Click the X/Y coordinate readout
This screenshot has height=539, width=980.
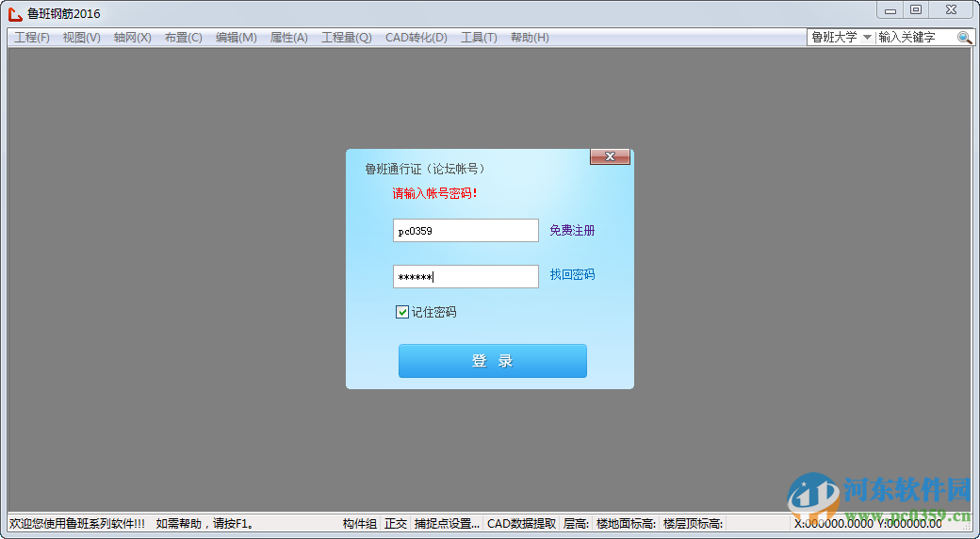(868, 524)
